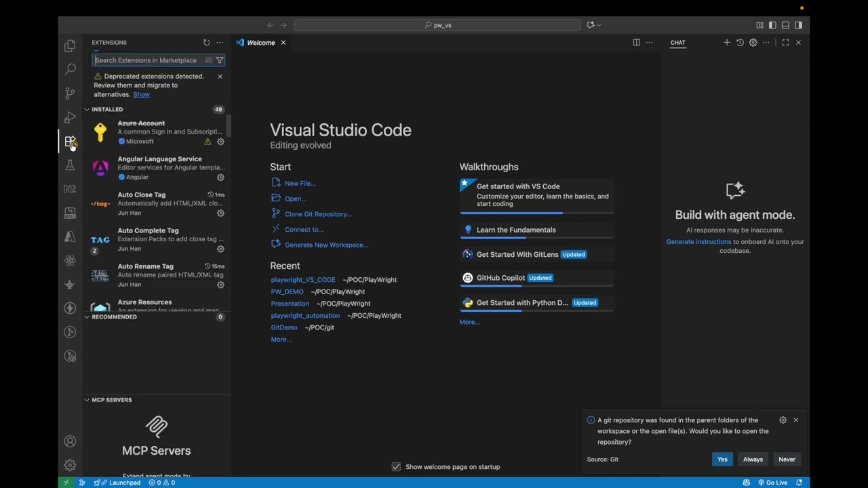Open chat settings gear

pos(753,42)
